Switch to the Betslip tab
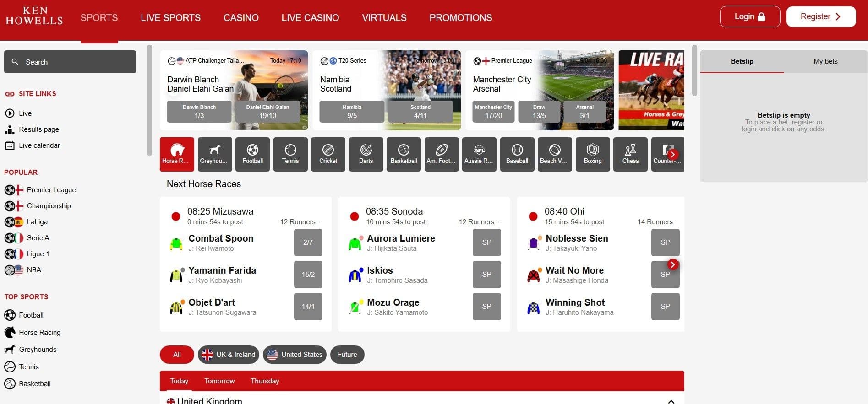This screenshot has height=404, width=868. [742, 61]
